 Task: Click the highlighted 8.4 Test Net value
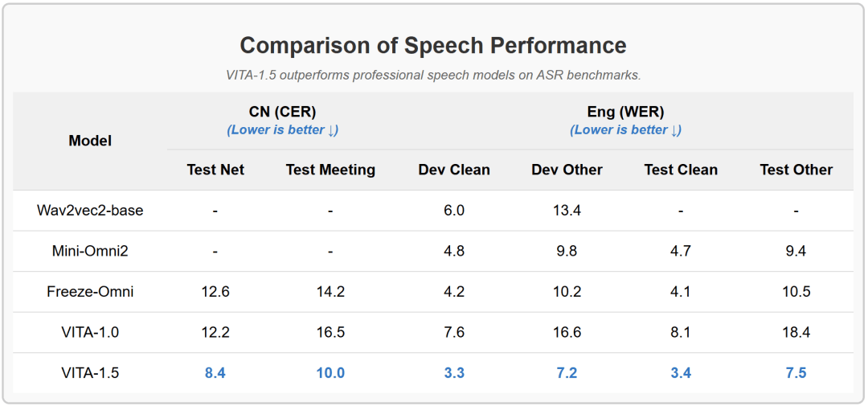(215, 373)
